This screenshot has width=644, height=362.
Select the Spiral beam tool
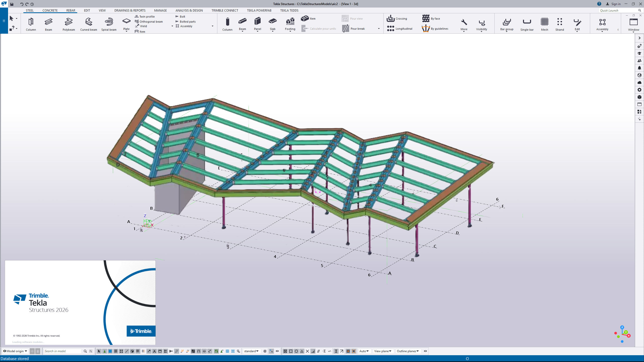[109, 24]
